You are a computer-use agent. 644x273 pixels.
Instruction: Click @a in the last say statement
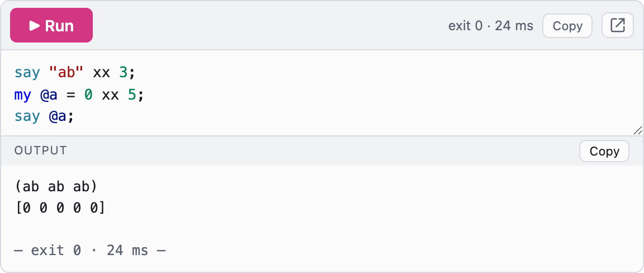[x=57, y=117]
